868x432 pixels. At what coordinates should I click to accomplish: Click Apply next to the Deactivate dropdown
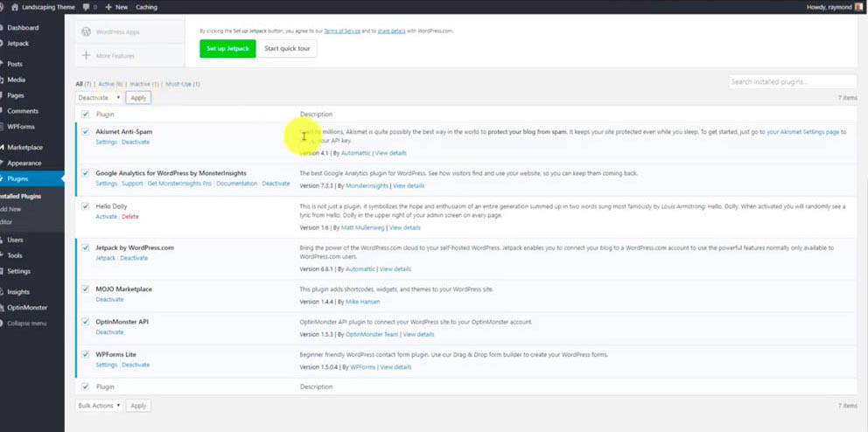tap(138, 98)
